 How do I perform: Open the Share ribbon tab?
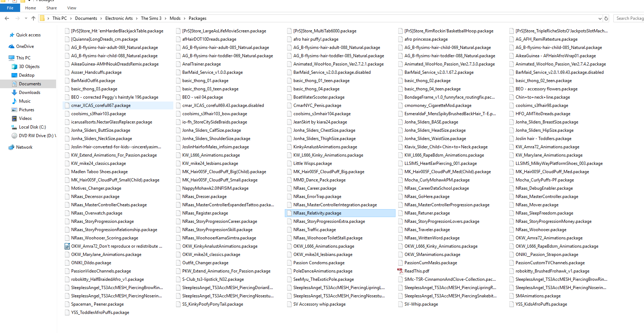coord(51,8)
